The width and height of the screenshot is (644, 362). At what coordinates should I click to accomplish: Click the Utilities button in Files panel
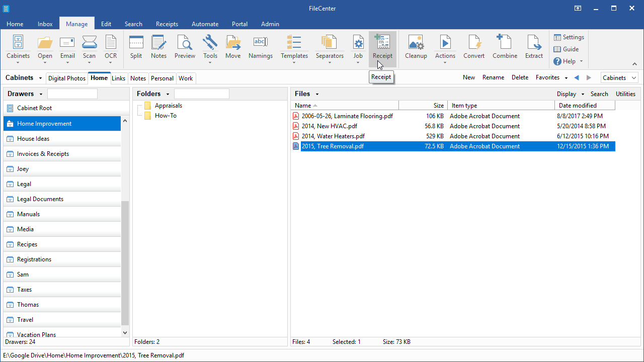pos(625,94)
